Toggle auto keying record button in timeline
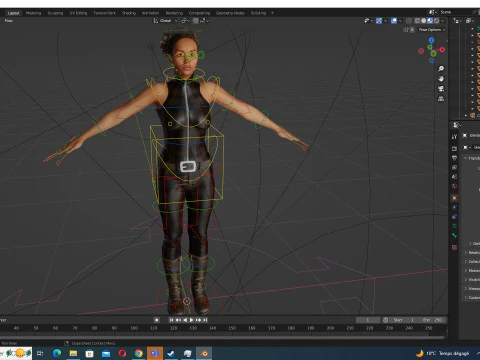Image resolution: width=480 pixels, height=360 pixels. coord(156,320)
